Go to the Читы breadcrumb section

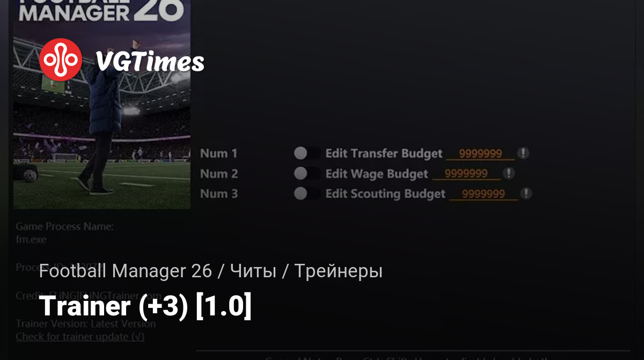pos(253,271)
